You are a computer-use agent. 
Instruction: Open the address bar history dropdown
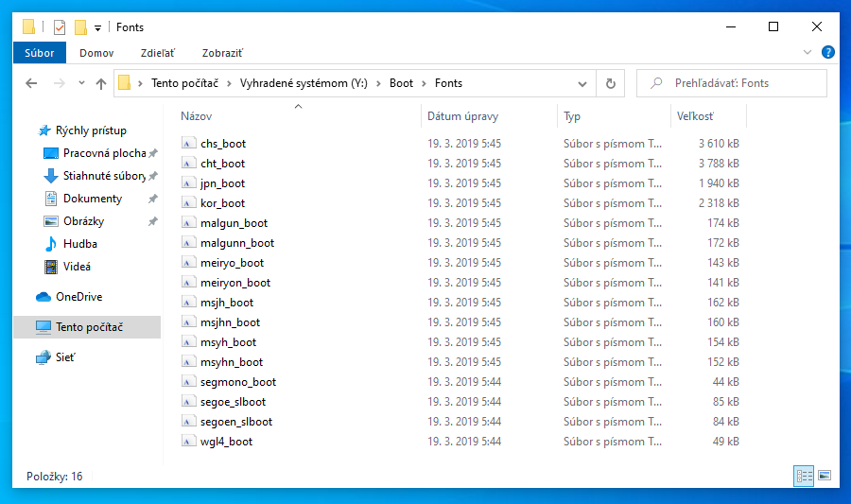click(587, 83)
